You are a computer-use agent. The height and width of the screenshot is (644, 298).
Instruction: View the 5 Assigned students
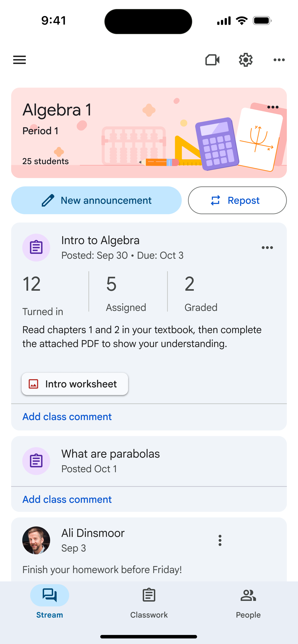click(126, 291)
